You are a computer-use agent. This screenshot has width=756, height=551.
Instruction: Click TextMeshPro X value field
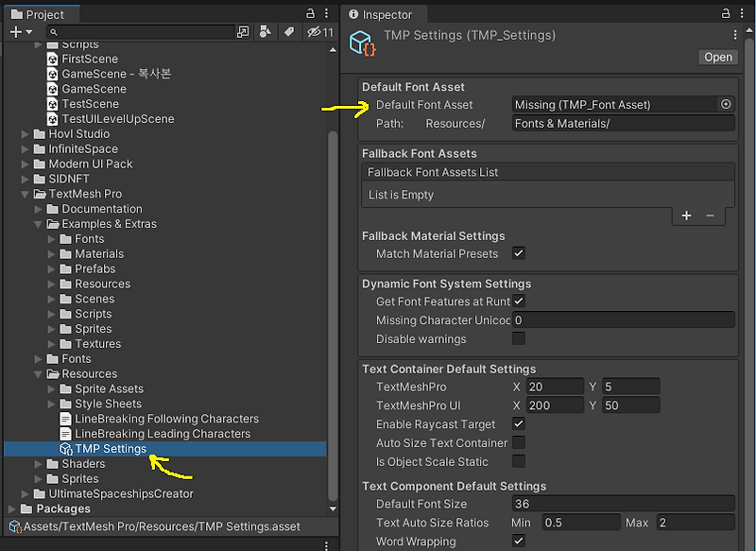click(555, 387)
